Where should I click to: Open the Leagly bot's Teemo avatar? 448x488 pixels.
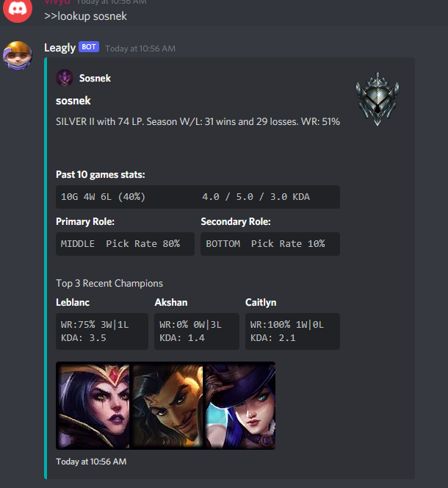tap(18, 55)
